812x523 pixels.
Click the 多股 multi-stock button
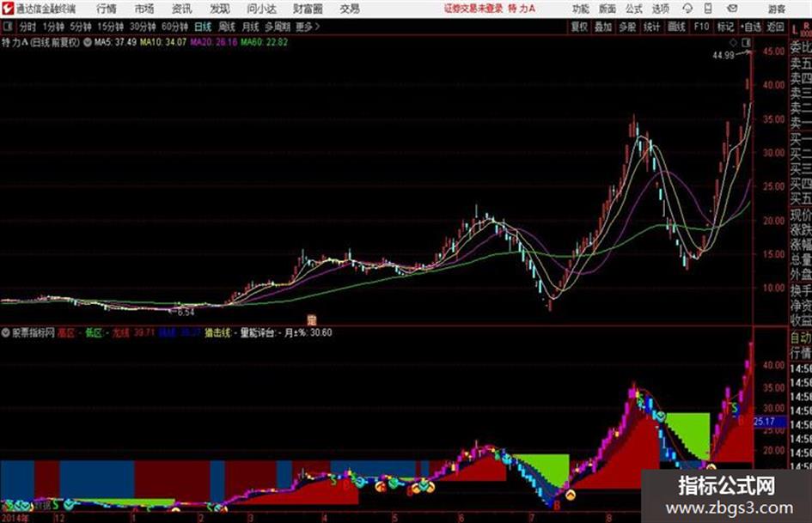(x=627, y=27)
